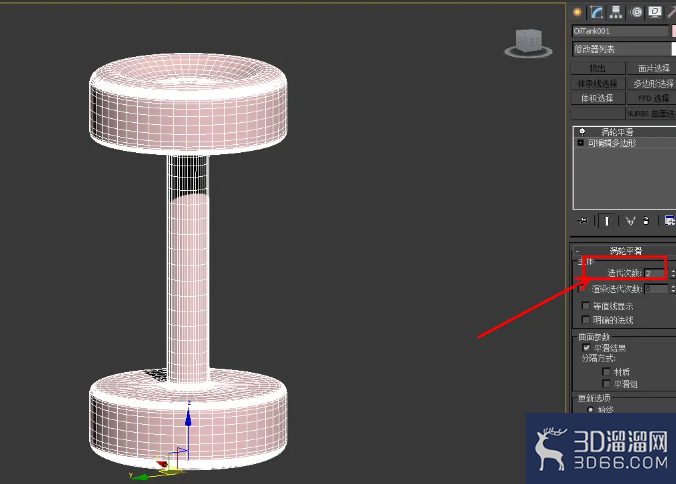Toggle 涡轮平滑 modifier lightbulb icon

(582, 131)
